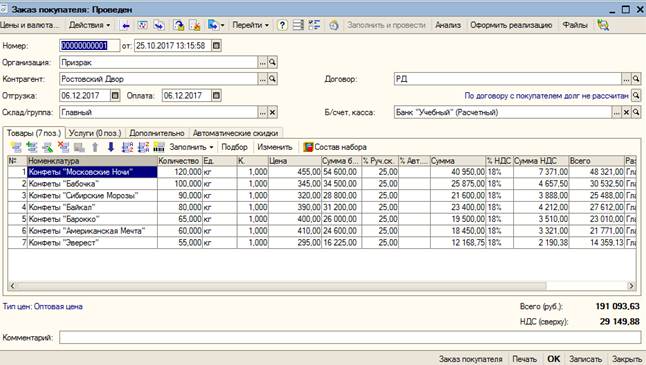The width and height of the screenshot is (646, 365).
Task: Click the Номенклатура column header
Action: click(x=92, y=161)
